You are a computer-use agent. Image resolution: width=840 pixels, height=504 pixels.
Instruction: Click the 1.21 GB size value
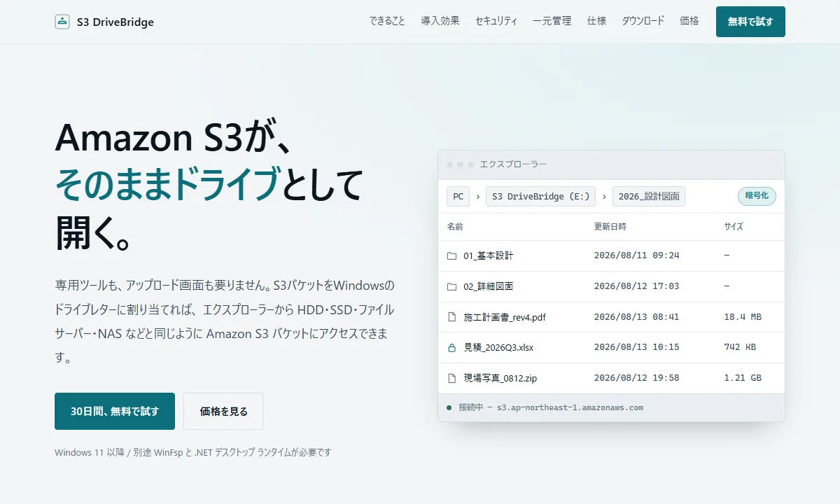(x=743, y=378)
